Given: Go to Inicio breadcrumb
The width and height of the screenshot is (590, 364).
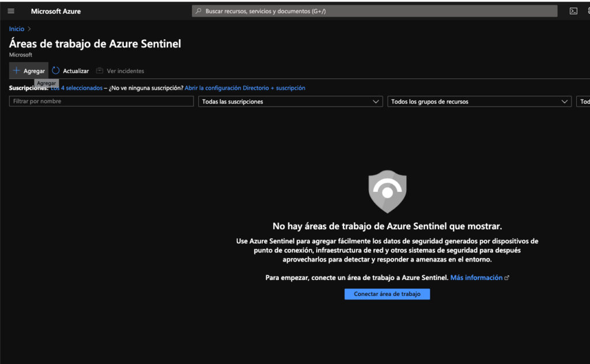Looking at the screenshot, I should click(x=17, y=29).
